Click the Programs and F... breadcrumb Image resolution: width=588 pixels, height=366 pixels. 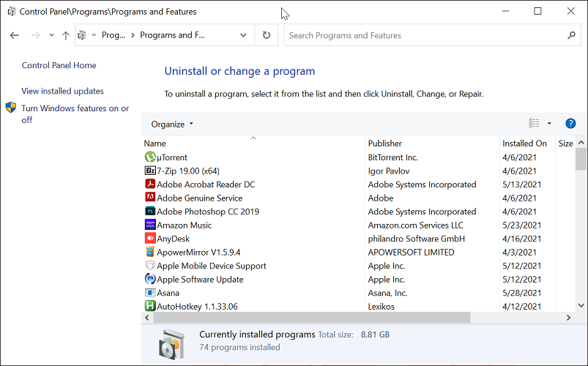point(173,35)
